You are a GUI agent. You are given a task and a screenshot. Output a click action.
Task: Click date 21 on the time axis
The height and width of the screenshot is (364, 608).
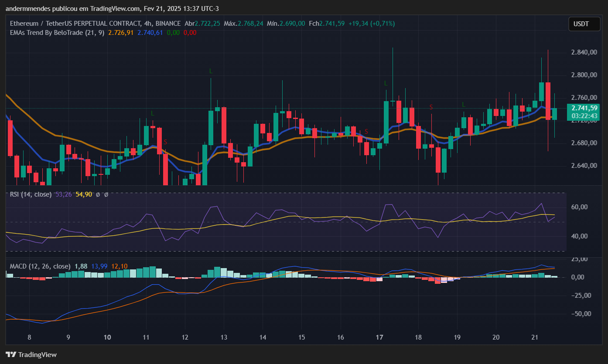point(535,337)
